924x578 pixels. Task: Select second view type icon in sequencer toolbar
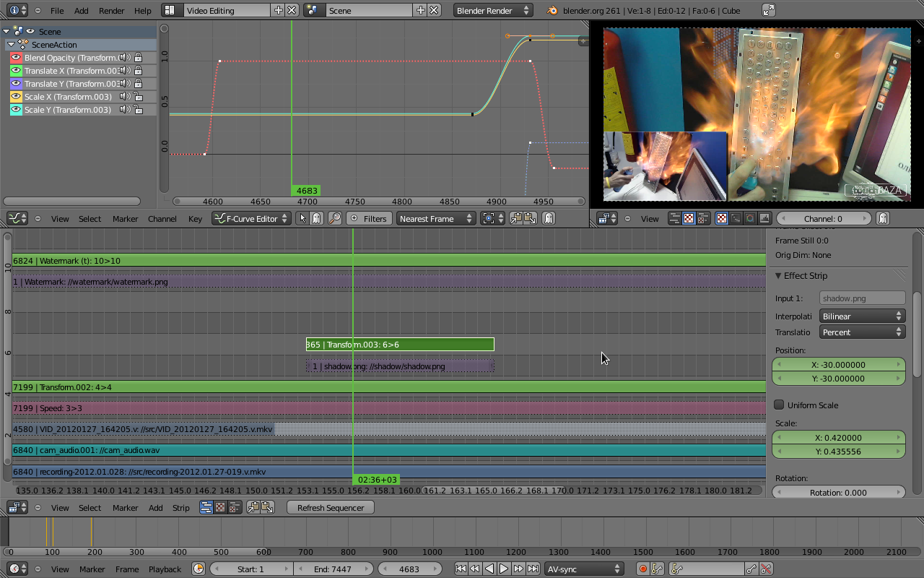[220, 507]
